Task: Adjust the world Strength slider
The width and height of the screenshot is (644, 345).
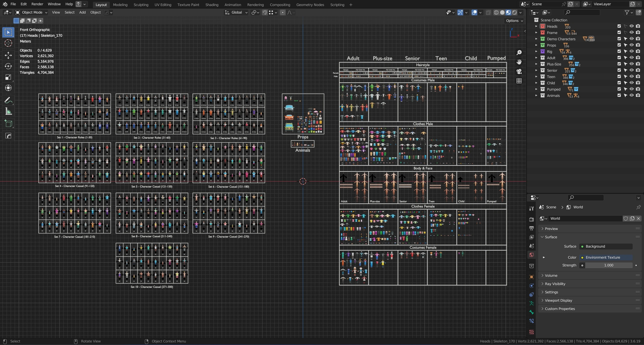Action: point(608,265)
